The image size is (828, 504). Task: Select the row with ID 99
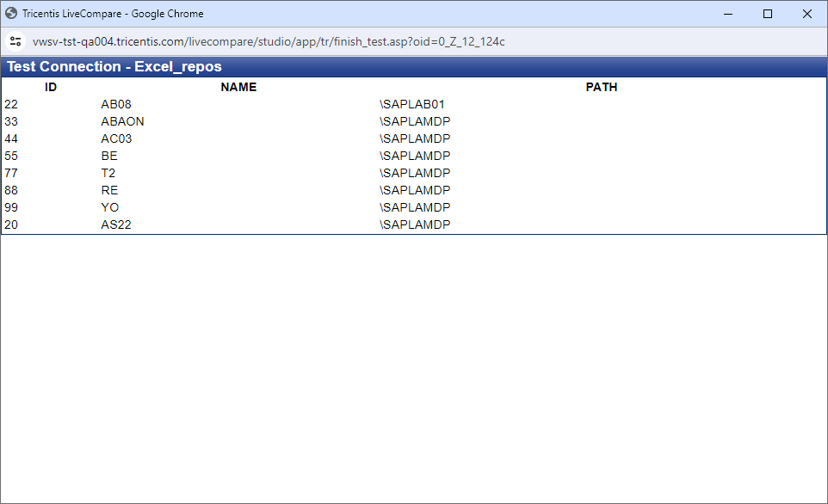pos(11,207)
